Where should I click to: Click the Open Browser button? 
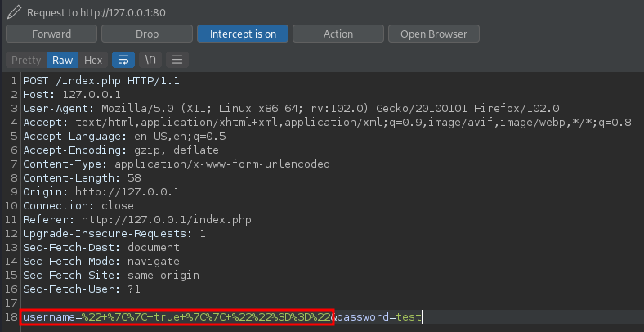click(433, 34)
